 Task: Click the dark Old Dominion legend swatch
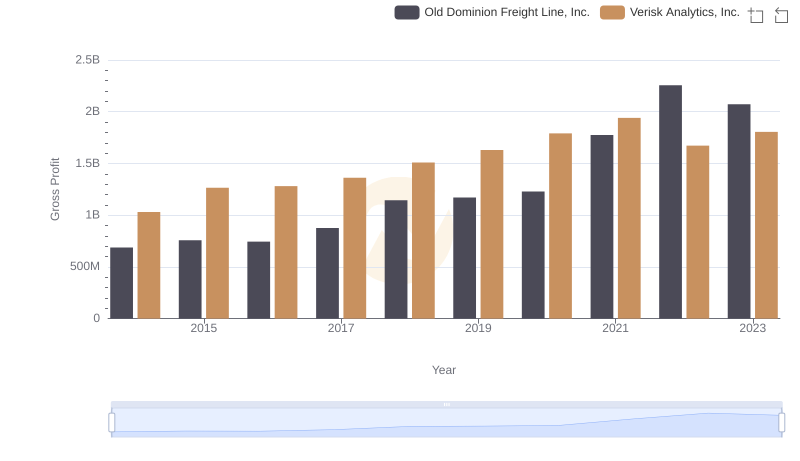pyautogui.click(x=407, y=12)
